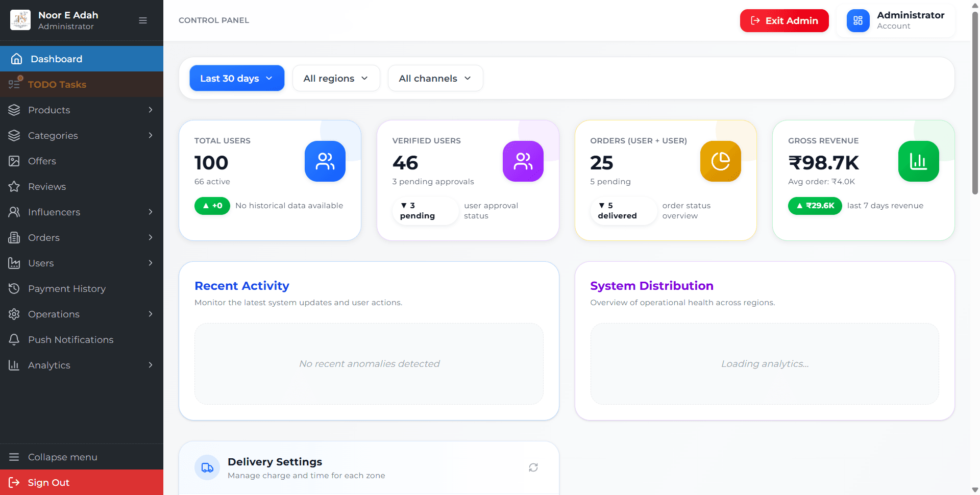Click the page vertical scrollbar thumb
This screenshot has height=495, width=980.
tap(975, 102)
